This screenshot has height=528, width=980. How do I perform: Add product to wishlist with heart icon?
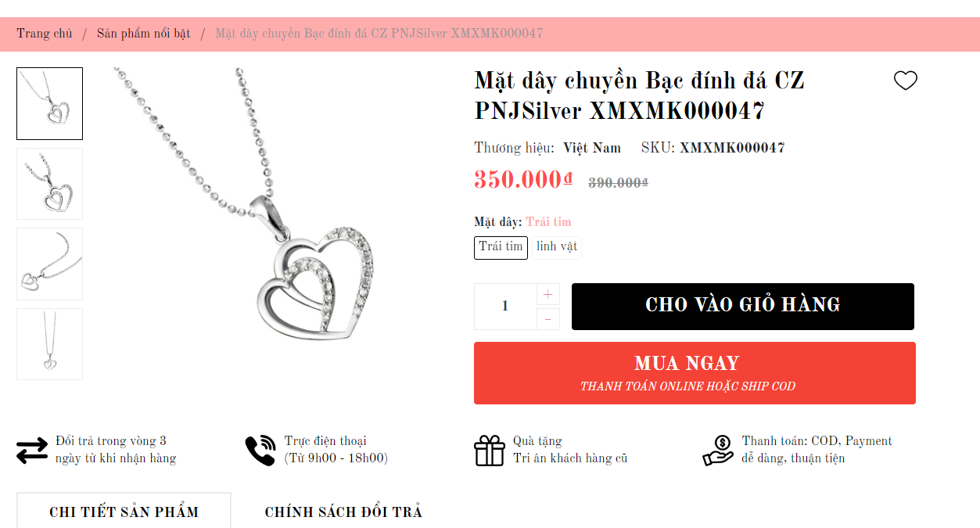905,81
